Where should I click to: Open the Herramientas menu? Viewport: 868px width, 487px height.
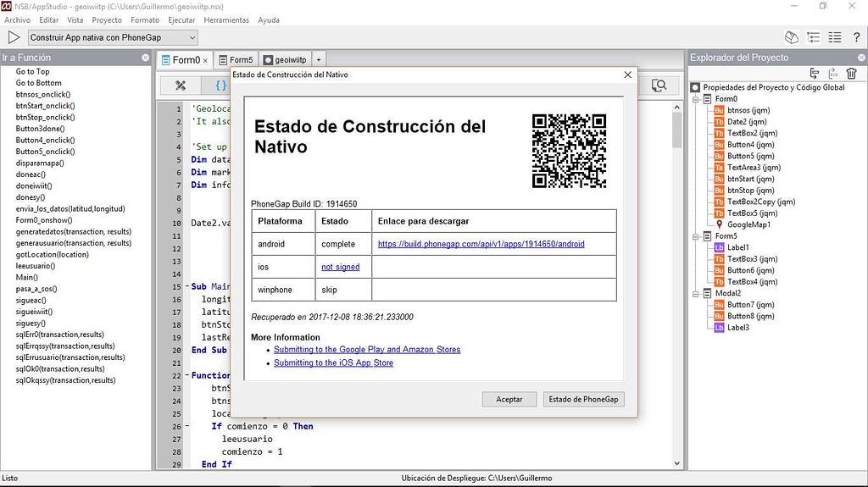tap(226, 20)
